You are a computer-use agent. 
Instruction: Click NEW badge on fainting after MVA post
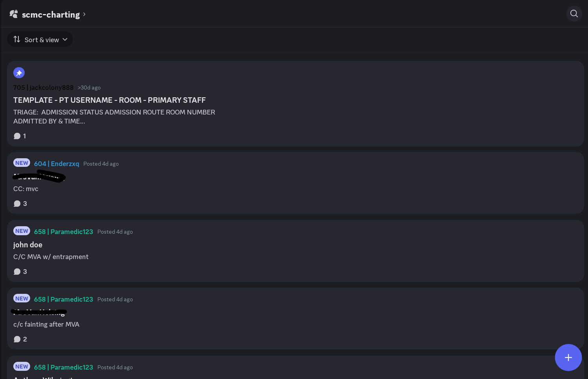pyautogui.click(x=22, y=299)
